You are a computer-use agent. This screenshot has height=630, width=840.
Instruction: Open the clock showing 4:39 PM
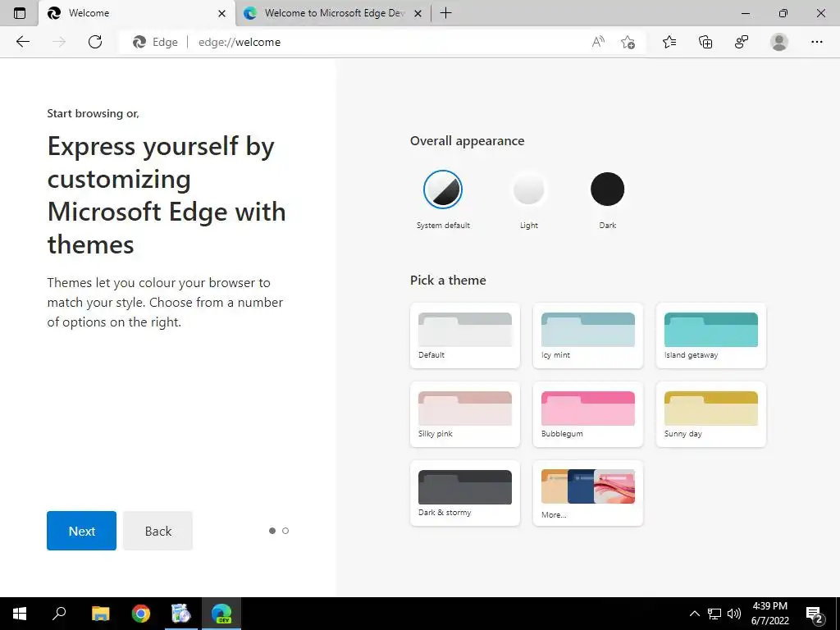[x=769, y=614]
